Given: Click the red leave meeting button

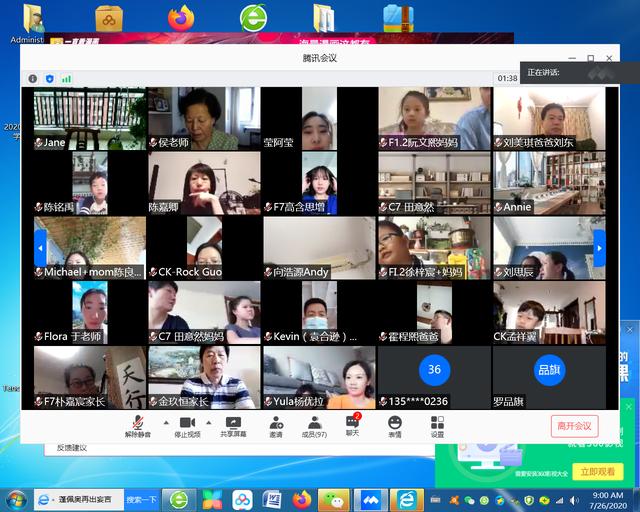Looking at the screenshot, I should (x=574, y=426).
